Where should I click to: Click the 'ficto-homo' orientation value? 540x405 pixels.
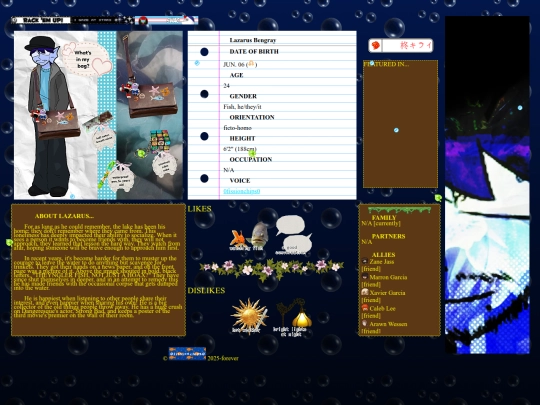pos(237,128)
